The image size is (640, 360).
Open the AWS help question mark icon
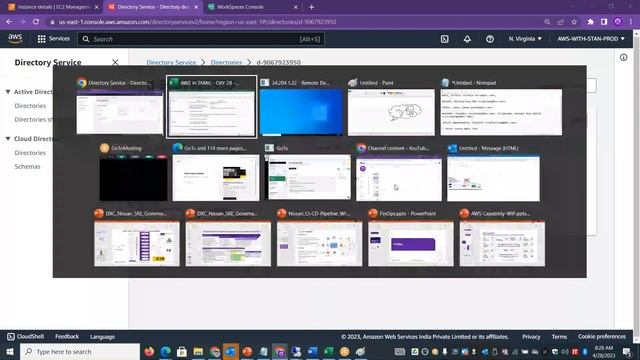(490, 39)
